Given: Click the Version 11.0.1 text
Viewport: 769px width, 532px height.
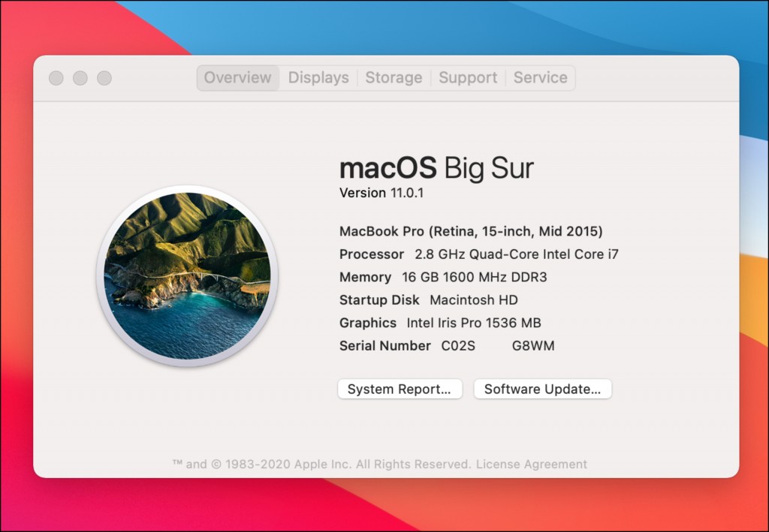Looking at the screenshot, I should (x=381, y=193).
